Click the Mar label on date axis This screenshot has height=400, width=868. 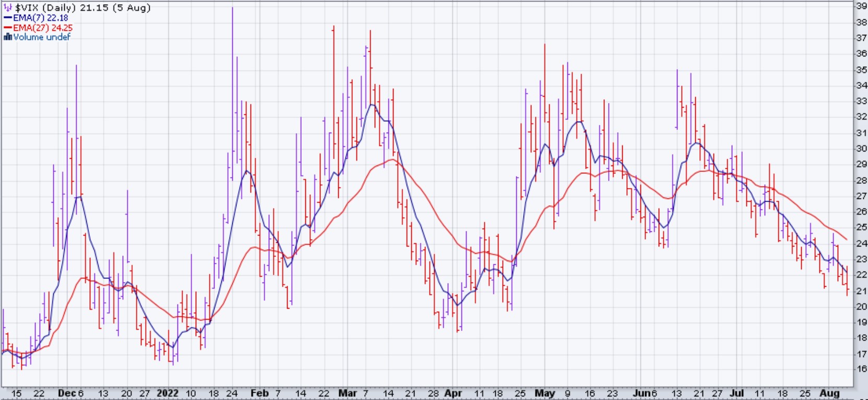point(348,393)
